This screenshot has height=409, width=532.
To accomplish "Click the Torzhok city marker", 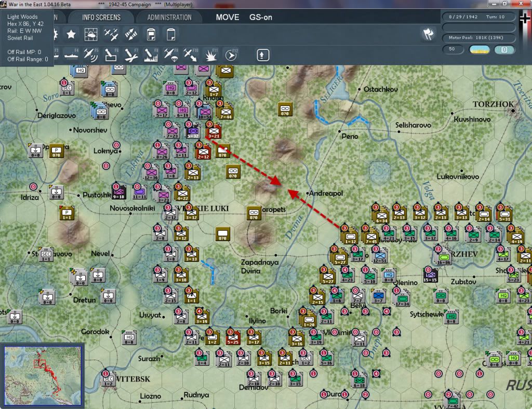I will coord(513,111).
